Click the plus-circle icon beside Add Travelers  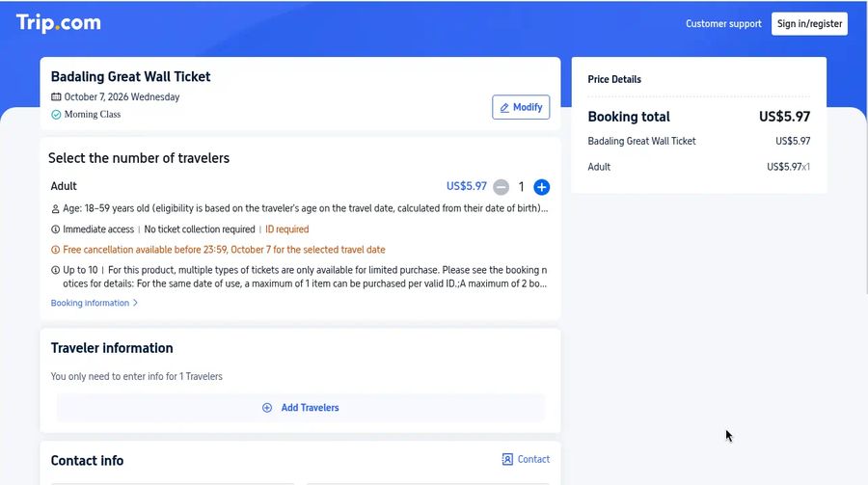[267, 408]
